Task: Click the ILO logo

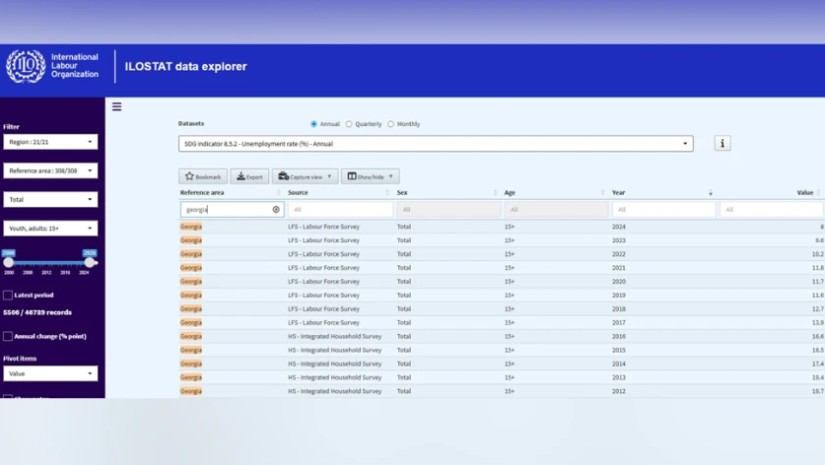Action: 25,66
